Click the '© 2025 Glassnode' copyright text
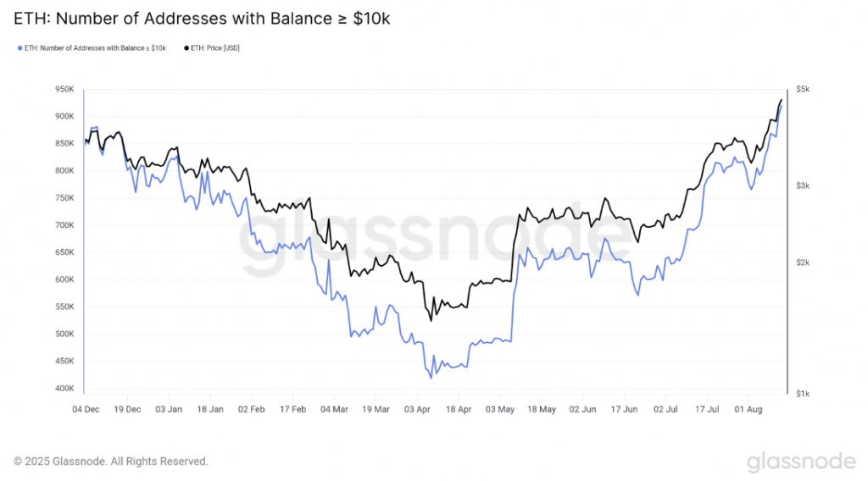The width and height of the screenshot is (868, 481). tap(111, 462)
